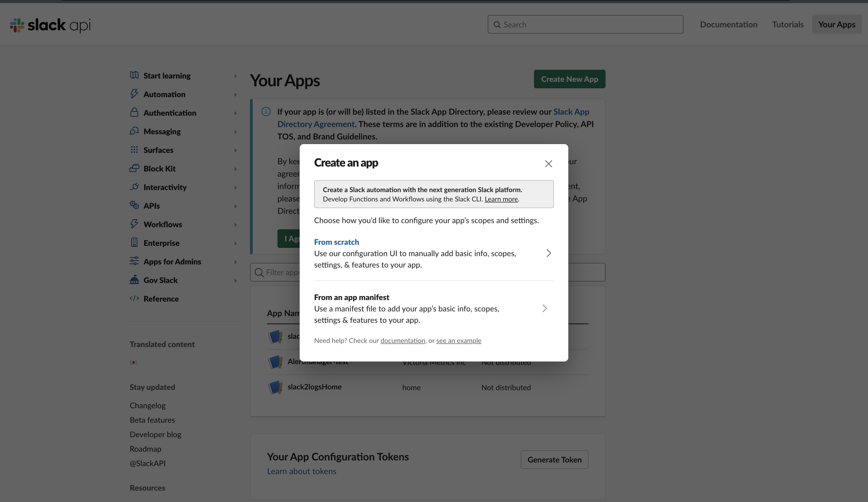Viewport: 868px width, 502px height.
Task: Click the APIs gears icon
Action: pyautogui.click(x=134, y=205)
